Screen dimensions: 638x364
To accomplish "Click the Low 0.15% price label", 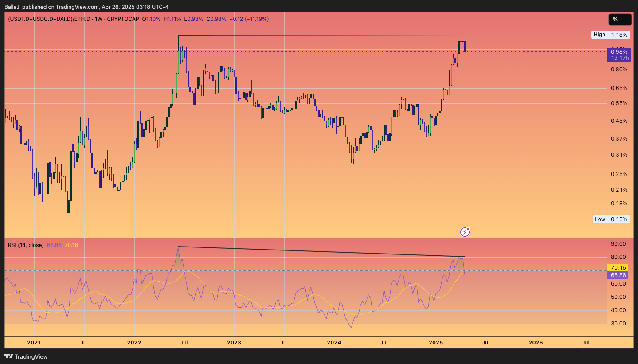I will click(611, 219).
